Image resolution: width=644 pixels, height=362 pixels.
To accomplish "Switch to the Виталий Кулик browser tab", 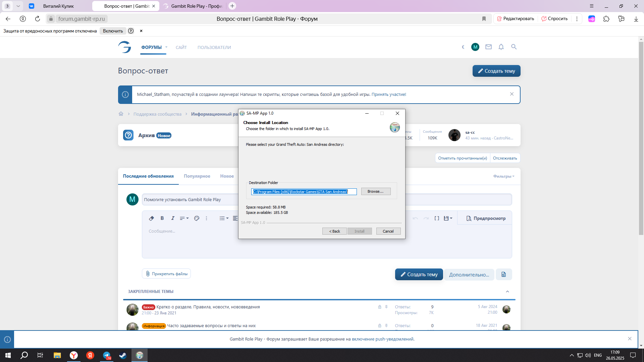I will 58,6.
